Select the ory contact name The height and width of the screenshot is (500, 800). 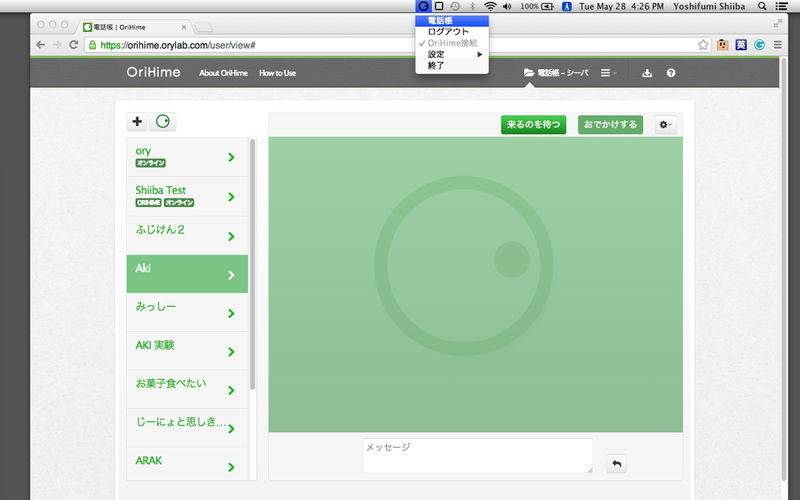click(143, 151)
